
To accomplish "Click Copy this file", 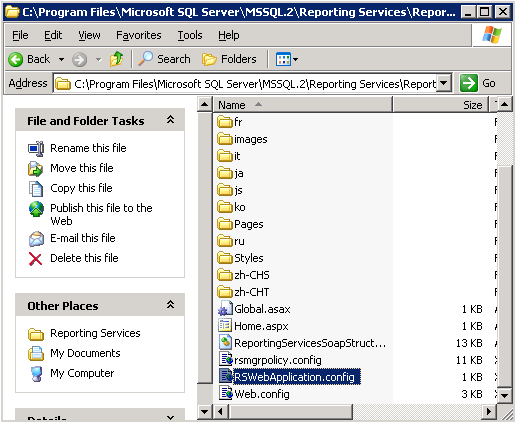I will click(81, 188).
